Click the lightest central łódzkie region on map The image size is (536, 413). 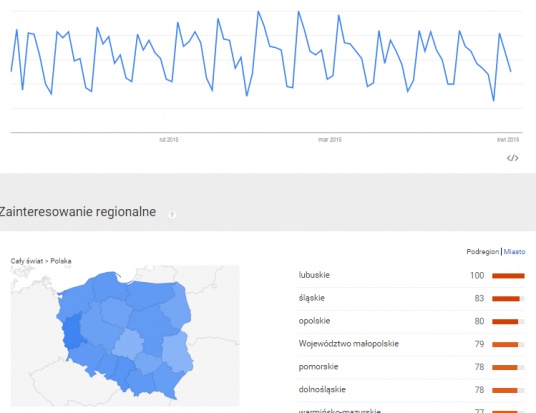click(x=128, y=344)
